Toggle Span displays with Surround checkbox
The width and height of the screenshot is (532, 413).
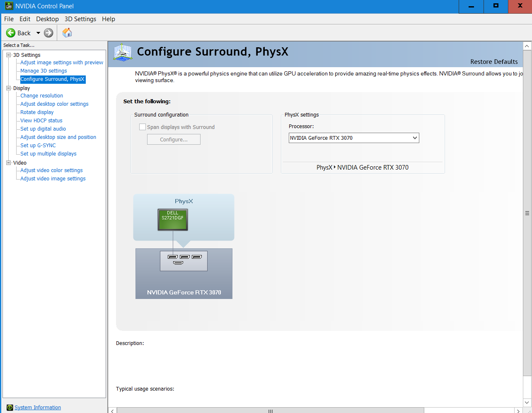[143, 127]
